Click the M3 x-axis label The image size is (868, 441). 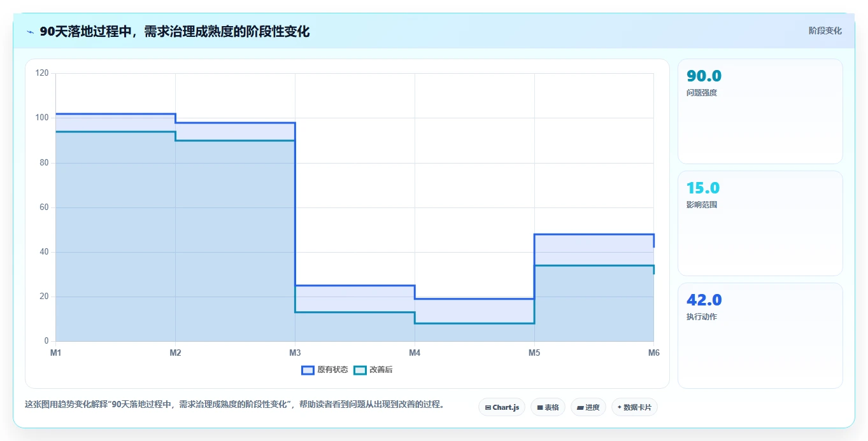(295, 353)
